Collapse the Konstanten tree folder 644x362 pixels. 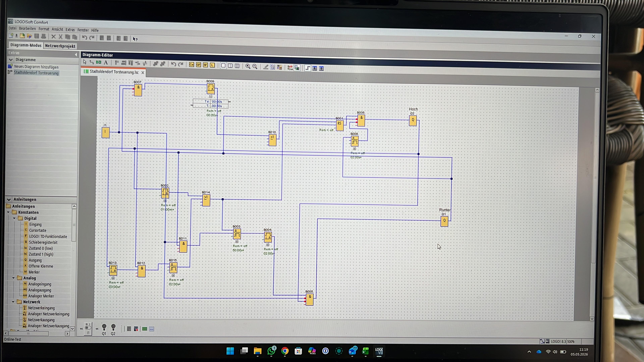[8, 212]
